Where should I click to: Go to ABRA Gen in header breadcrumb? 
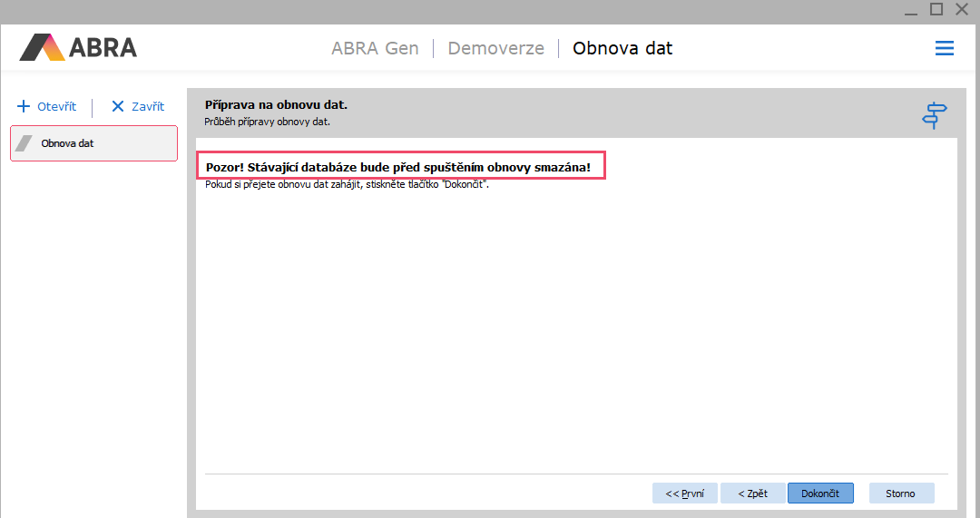pos(375,48)
